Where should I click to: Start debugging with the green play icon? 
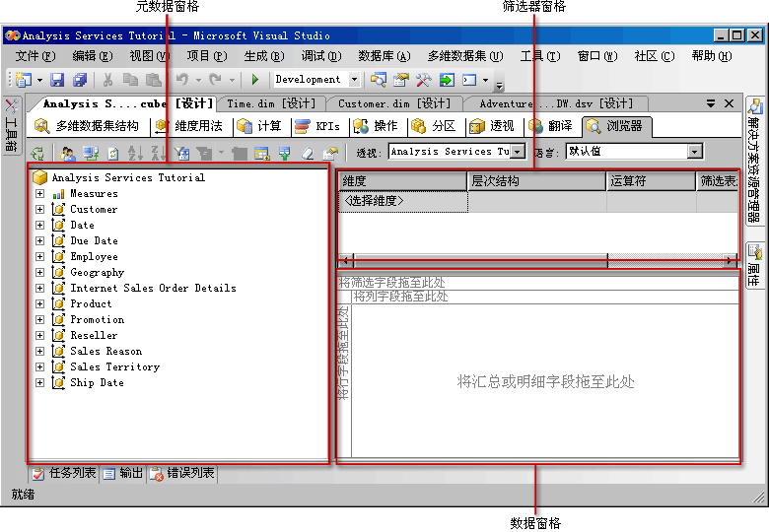point(255,80)
